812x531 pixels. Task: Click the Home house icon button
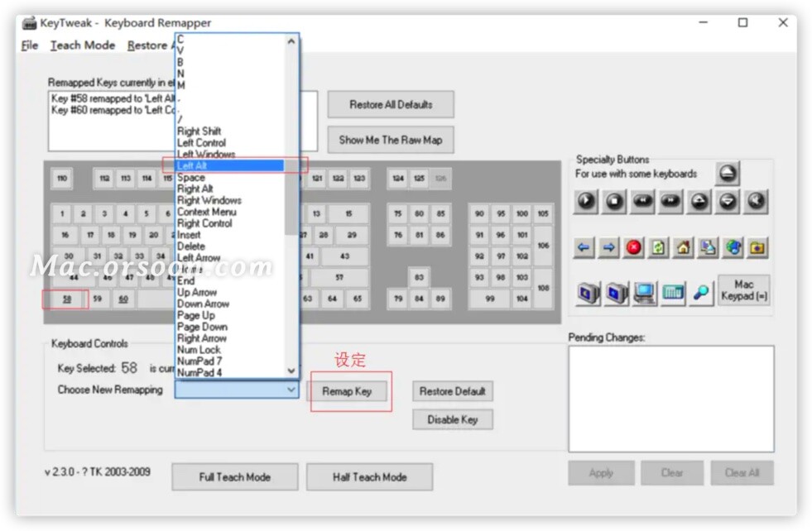click(683, 248)
